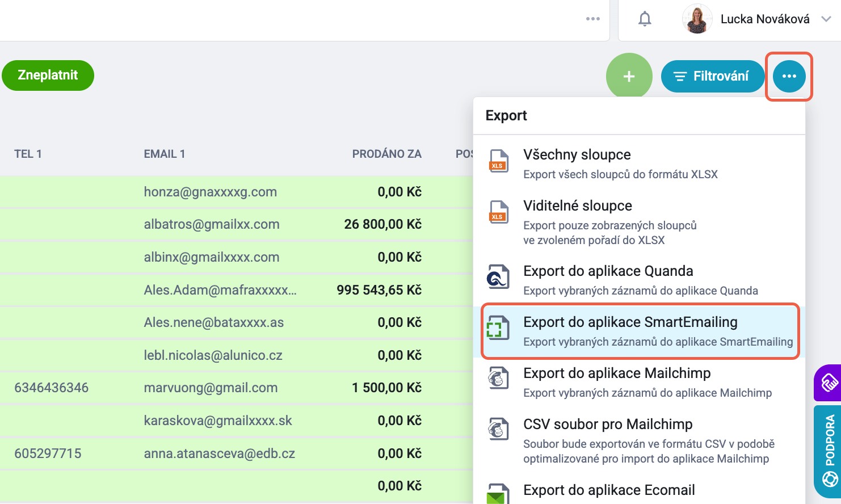Click the SmartEmailing app icon
841x504 pixels.
(498, 327)
